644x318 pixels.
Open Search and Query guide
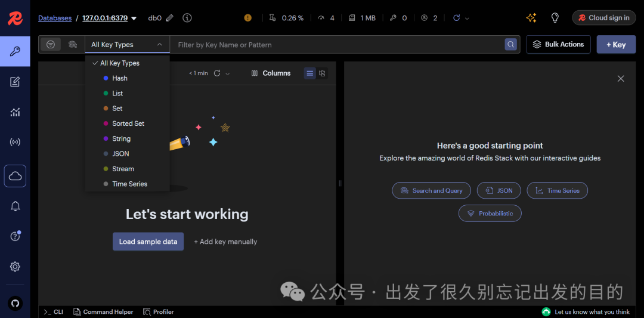[431, 191]
